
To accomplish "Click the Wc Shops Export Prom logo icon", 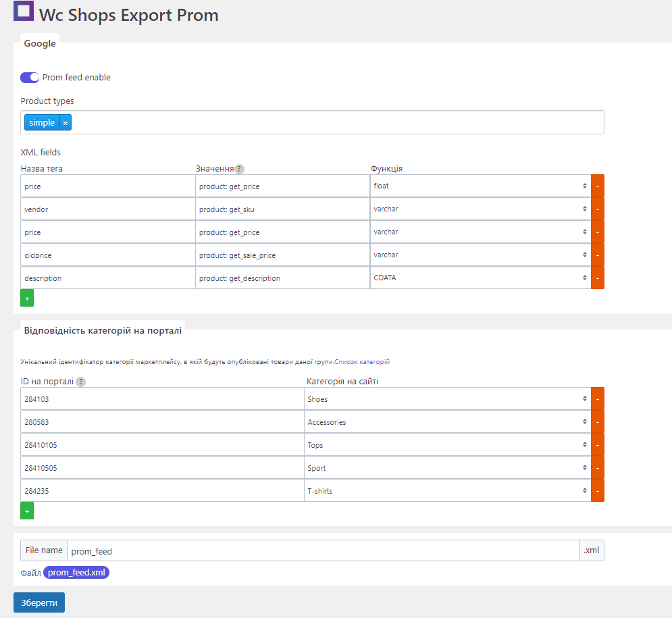I will click(24, 11).
